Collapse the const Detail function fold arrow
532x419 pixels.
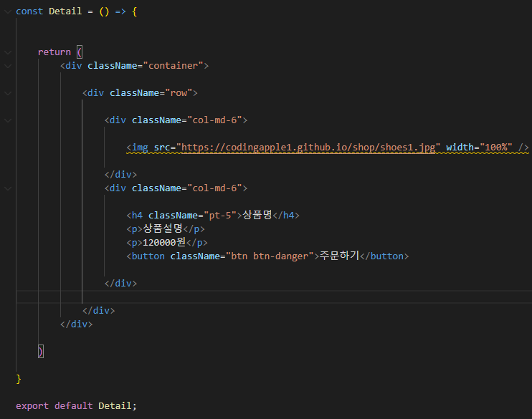tap(8, 11)
